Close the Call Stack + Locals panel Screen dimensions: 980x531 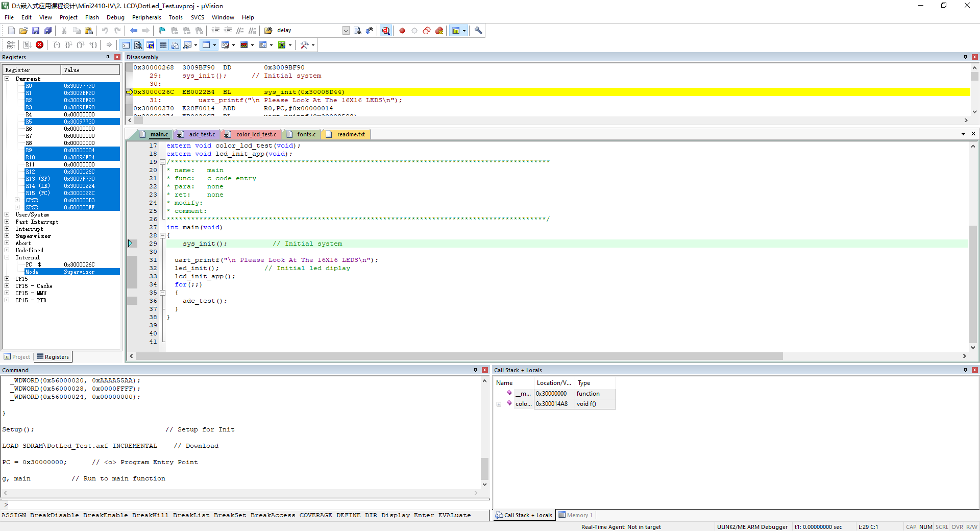[x=975, y=370]
